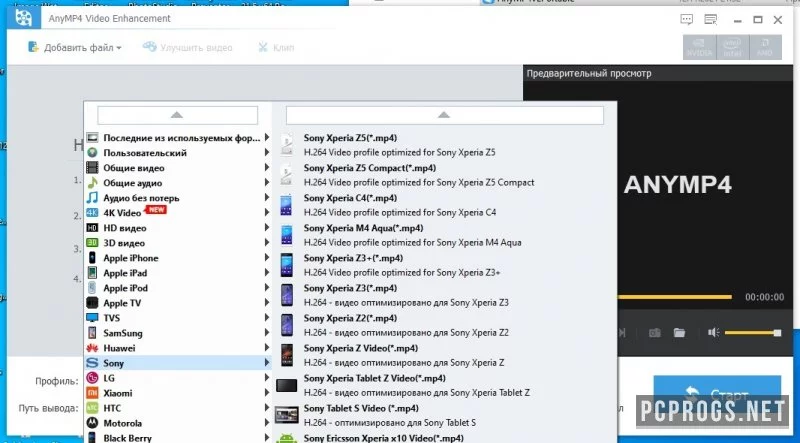
Task: Click the HTC logo icon
Action: (x=92, y=408)
